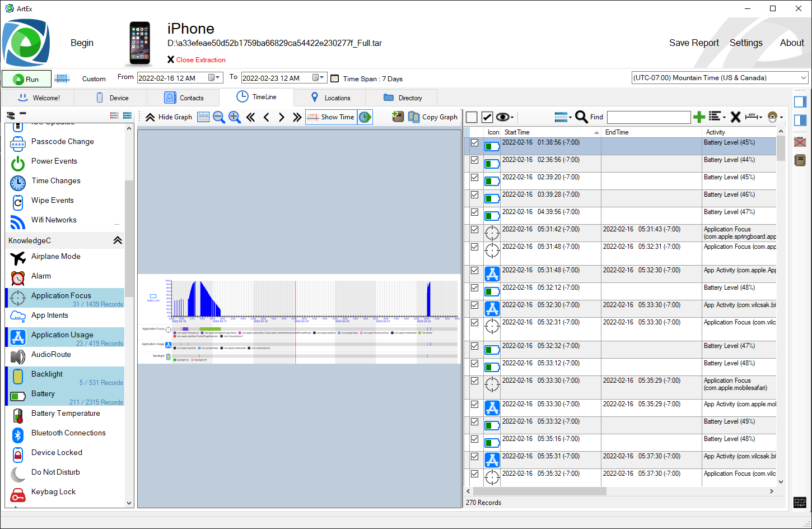The image size is (812, 529).
Task: Click the uncheck-all empty box in list toolbar
Action: (x=472, y=117)
